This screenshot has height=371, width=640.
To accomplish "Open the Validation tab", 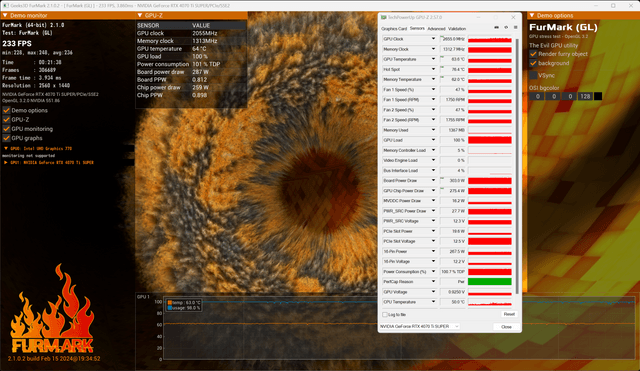I will tap(457, 29).
